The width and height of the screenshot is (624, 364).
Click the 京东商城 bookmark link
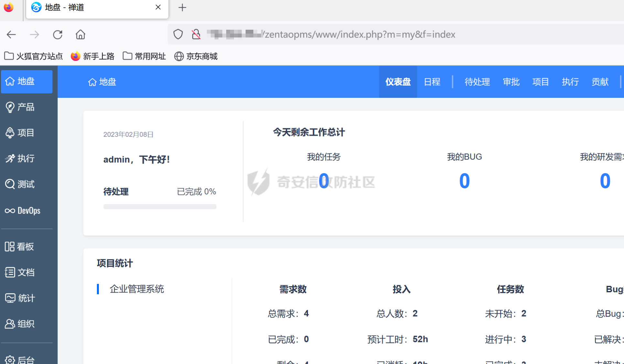tap(196, 56)
